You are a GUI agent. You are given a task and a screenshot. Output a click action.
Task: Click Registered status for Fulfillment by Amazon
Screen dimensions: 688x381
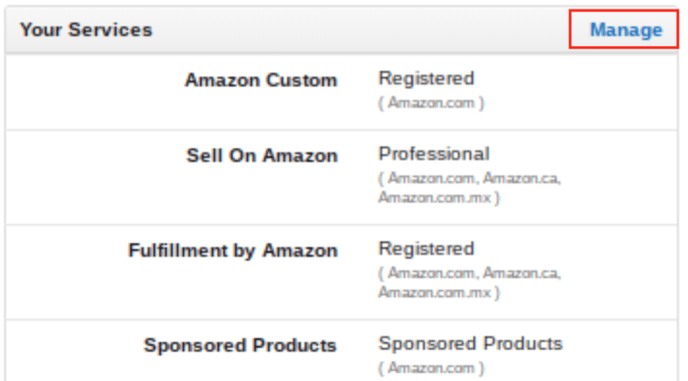pyautogui.click(x=426, y=249)
